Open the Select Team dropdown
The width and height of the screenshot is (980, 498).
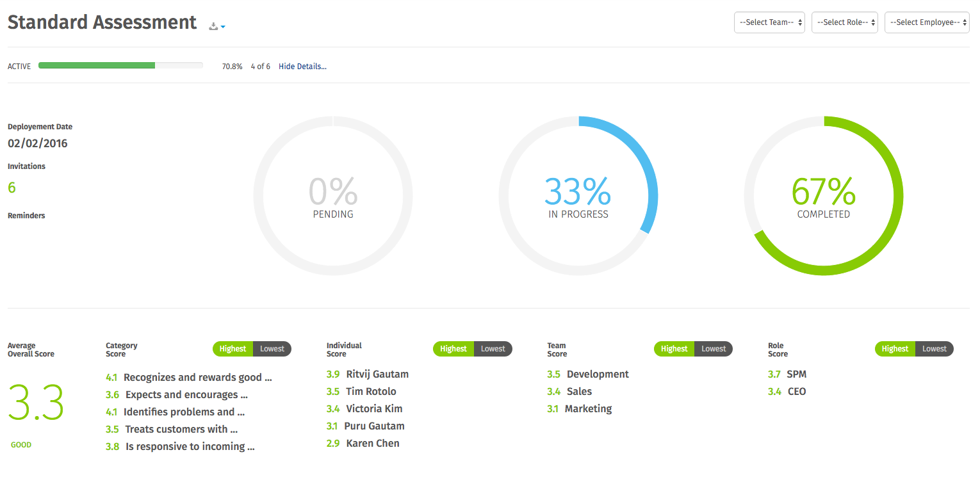(x=769, y=22)
